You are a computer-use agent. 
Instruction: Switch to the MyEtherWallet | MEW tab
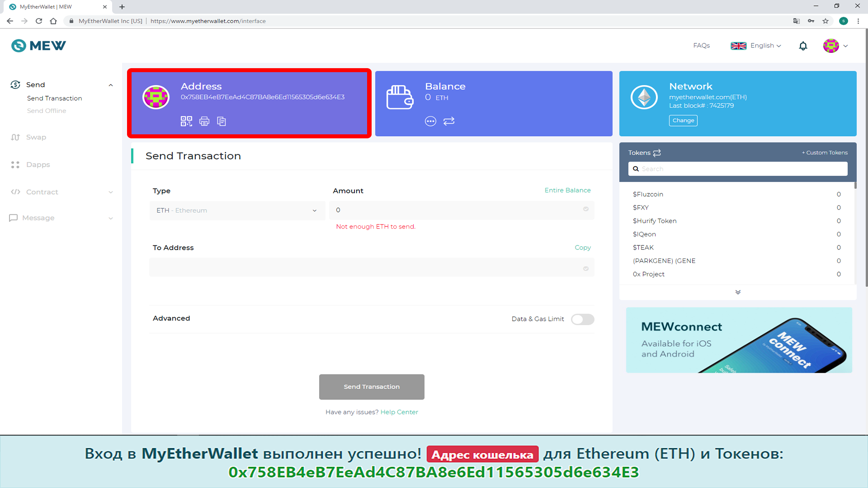click(x=59, y=7)
